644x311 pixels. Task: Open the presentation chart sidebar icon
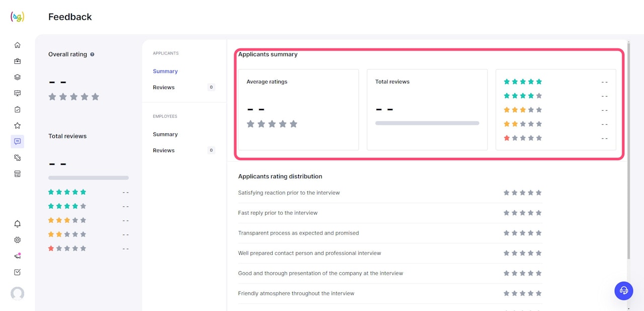coord(18,94)
